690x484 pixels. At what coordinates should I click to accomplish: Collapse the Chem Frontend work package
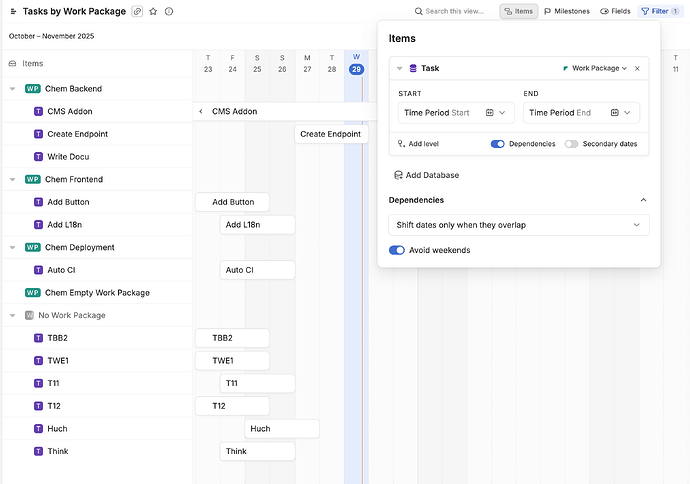[12, 180]
